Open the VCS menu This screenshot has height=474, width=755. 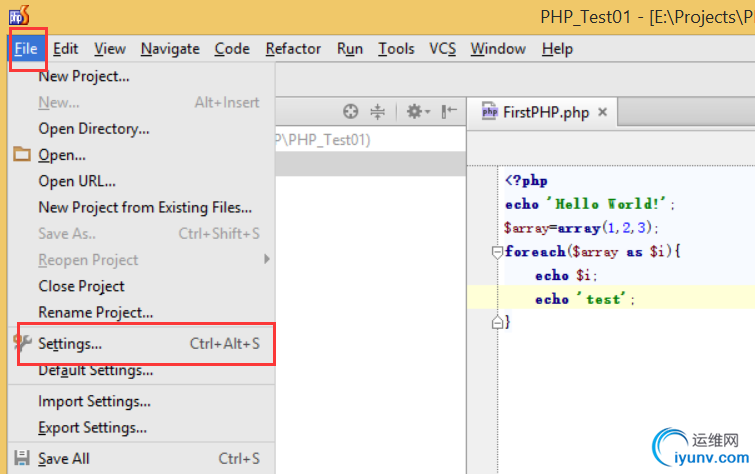pyautogui.click(x=443, y=49)
